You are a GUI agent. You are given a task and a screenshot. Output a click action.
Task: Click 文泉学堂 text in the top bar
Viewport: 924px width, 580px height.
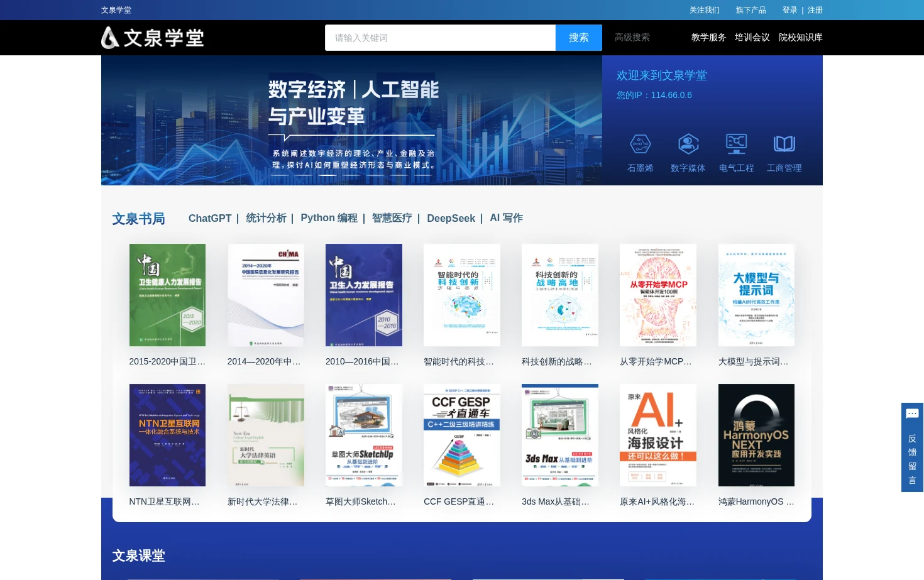[x=116, y=10]
